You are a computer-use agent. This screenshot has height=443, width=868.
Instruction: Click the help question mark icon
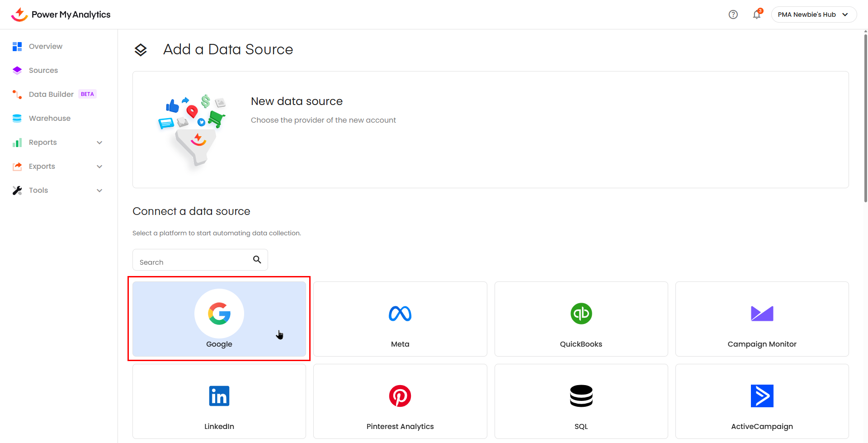pos(733,14)
